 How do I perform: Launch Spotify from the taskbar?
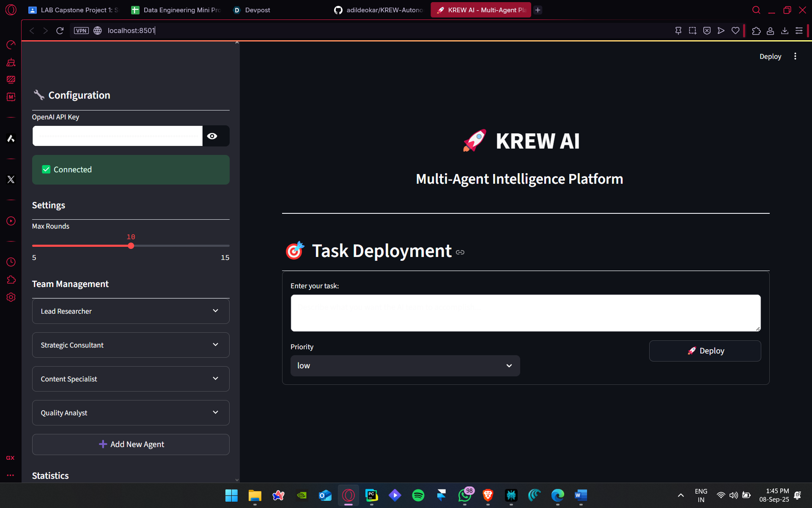(x=418, y=495)
